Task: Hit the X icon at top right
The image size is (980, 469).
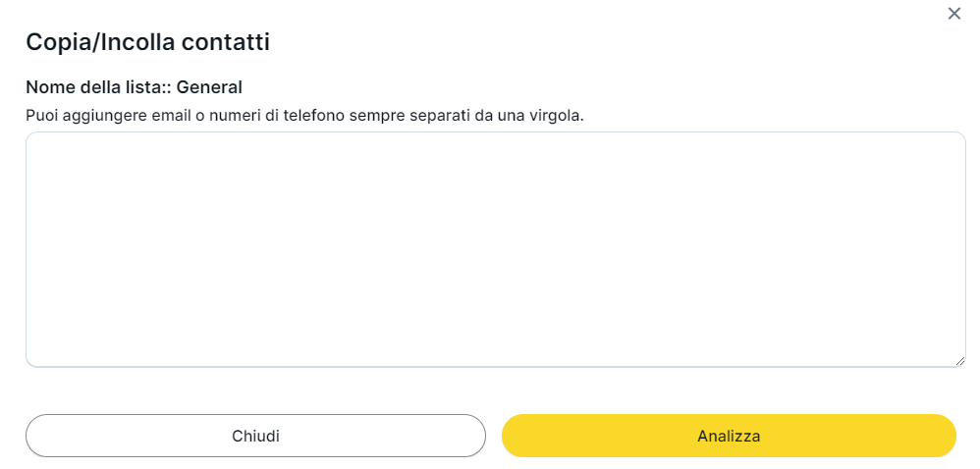Action: (x=953, y=14)
